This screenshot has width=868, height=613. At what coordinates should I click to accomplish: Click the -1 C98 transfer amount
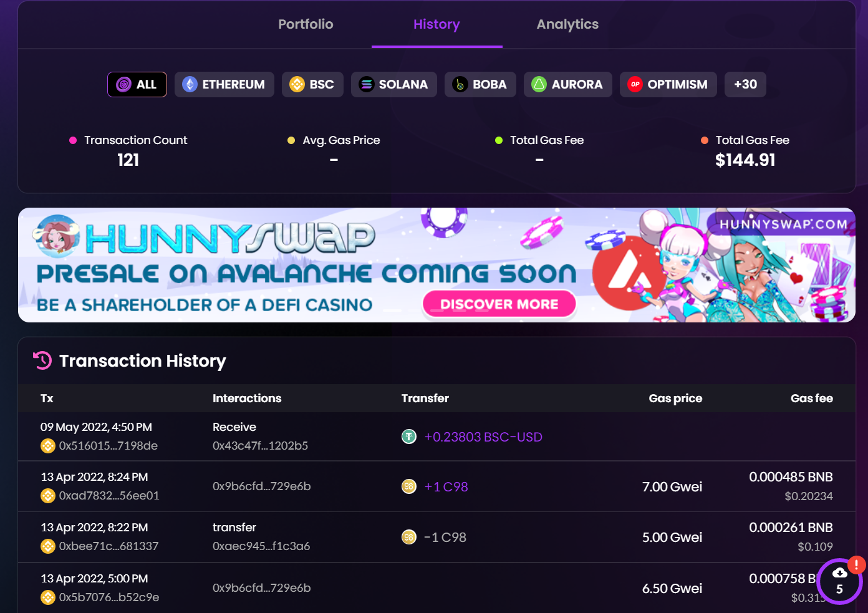[445, 538]
